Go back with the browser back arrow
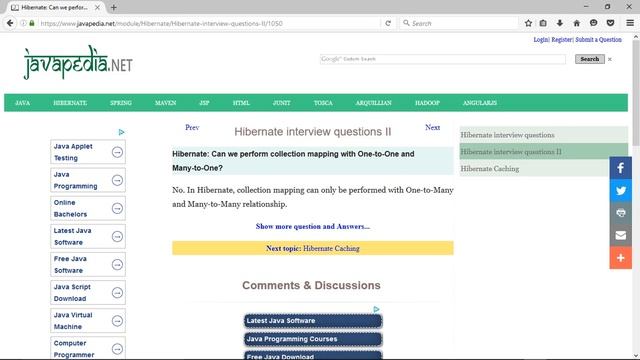This screenshot has height=360, width=640. click(x=10, y=23)
